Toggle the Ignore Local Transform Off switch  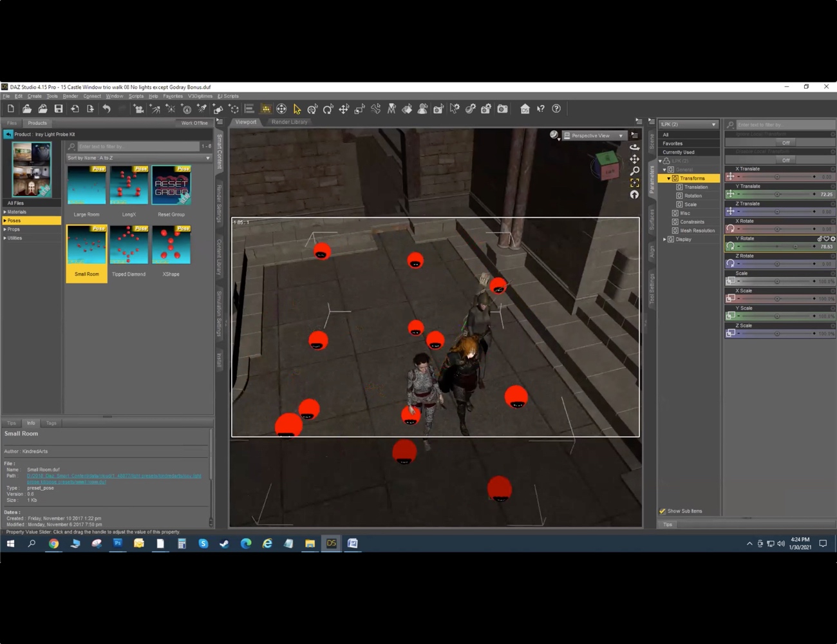(x=785, y=143)
